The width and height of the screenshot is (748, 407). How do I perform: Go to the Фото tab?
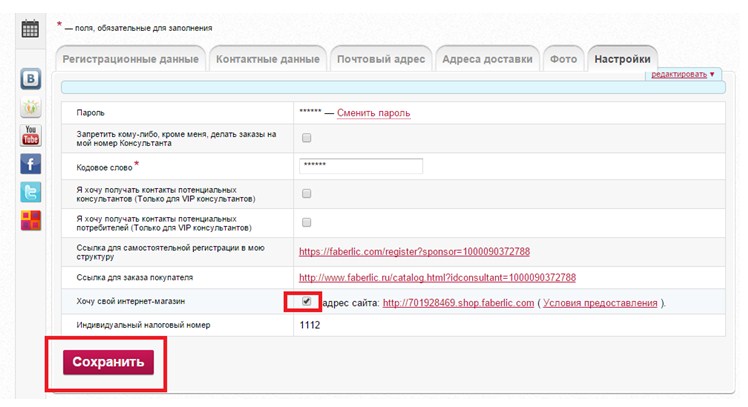(x=563, y=59)
